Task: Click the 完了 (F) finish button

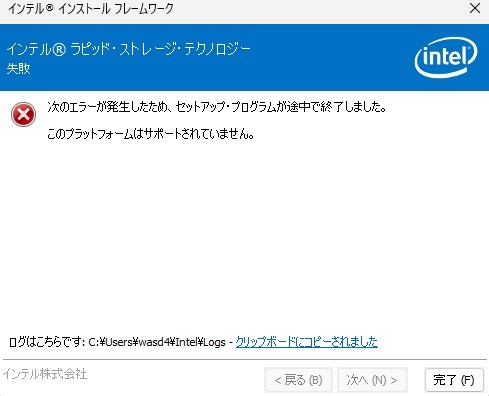Action: 454,380
